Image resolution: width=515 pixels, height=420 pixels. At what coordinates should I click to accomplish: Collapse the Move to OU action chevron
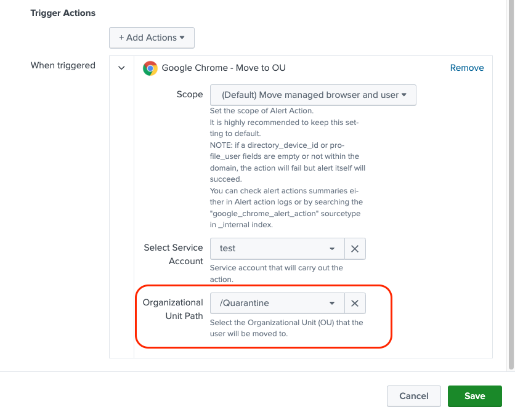[121, 68]
